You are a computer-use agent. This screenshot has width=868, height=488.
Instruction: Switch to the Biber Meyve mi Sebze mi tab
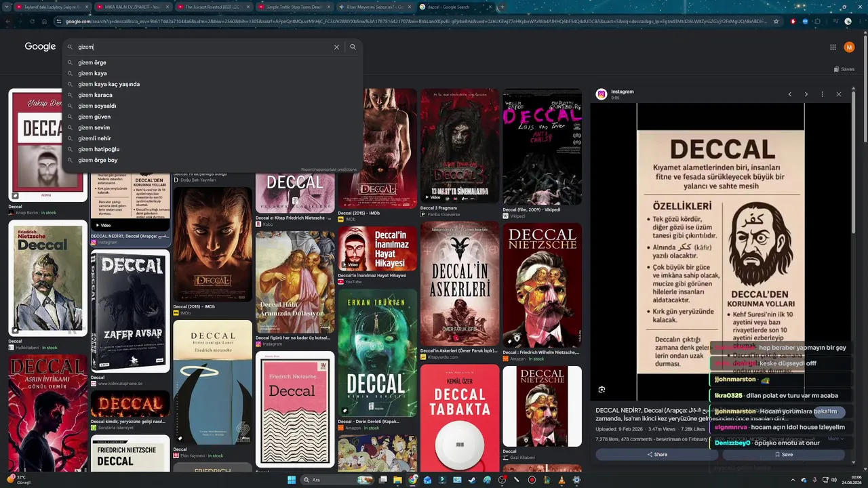[x=374, y=7]
